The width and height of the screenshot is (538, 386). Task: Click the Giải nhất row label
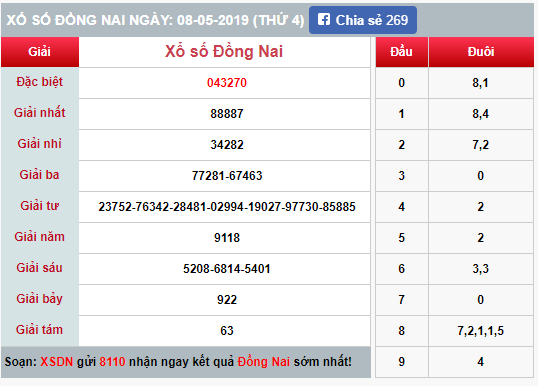click(40, 113)
